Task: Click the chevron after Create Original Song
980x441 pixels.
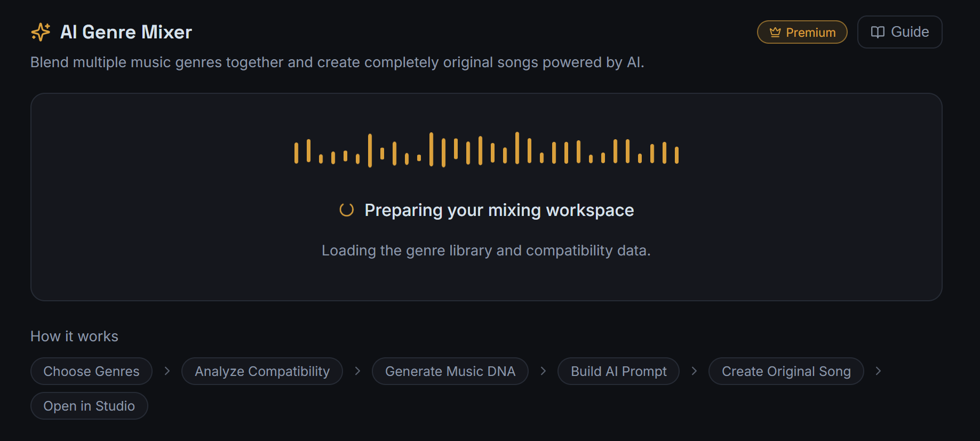Action: 878,371
